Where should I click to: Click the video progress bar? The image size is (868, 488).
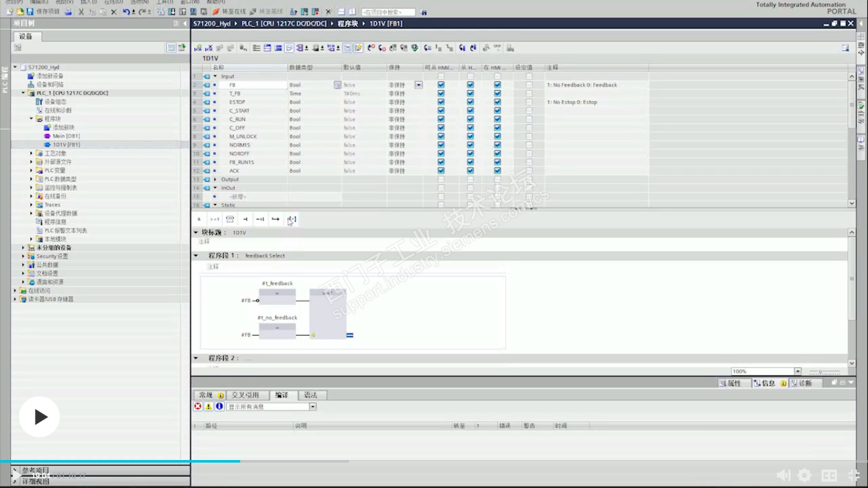pos(434,461)
